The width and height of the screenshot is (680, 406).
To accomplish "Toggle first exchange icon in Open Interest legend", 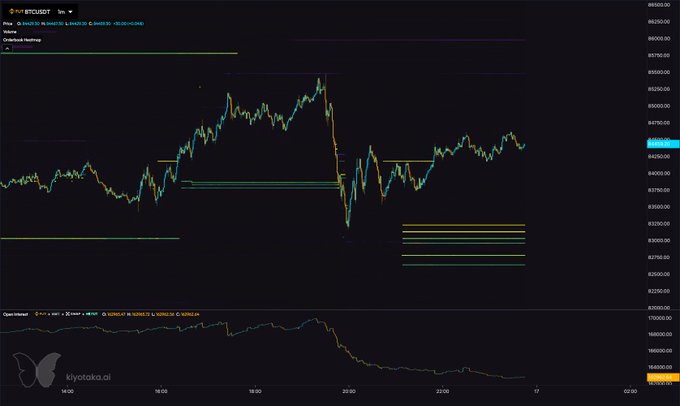I will pos(38,312).
